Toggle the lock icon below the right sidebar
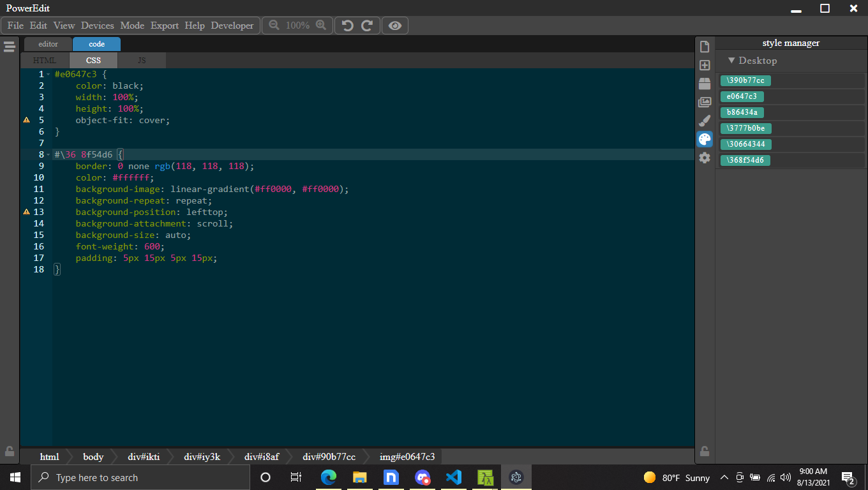The width and height of the screenshot is (868, 490). (705, 451)
